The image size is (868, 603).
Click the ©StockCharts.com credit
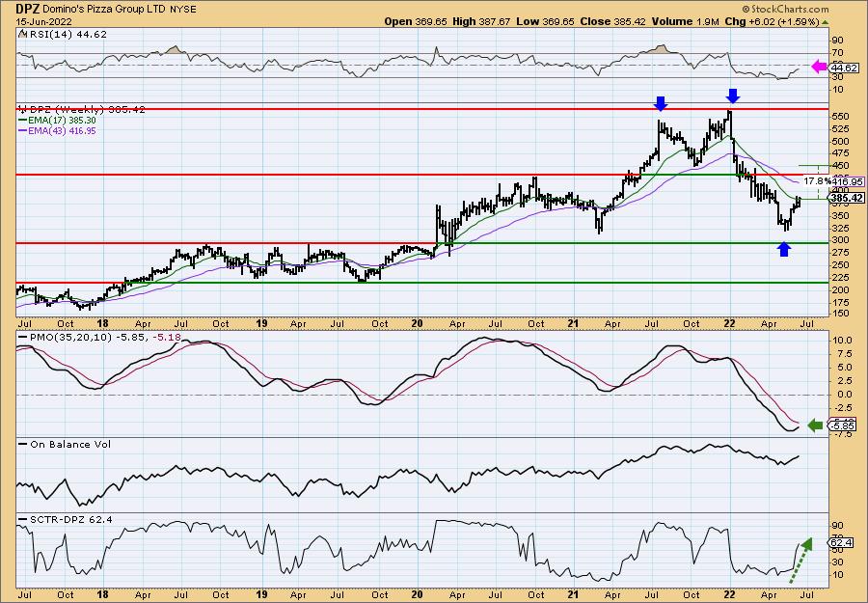pyautogui.click(x=784, y=9)
